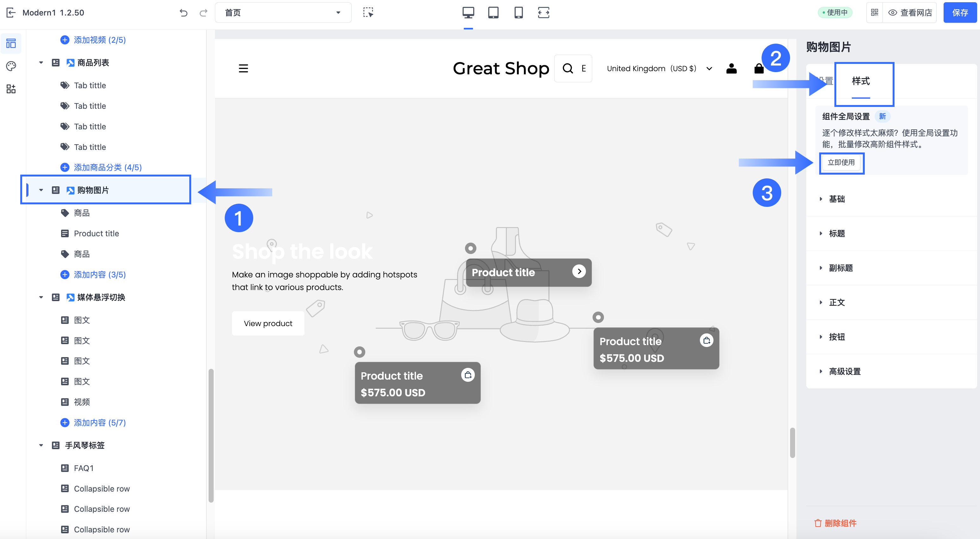Click the hotspot dot above the boot

(471, 249)
